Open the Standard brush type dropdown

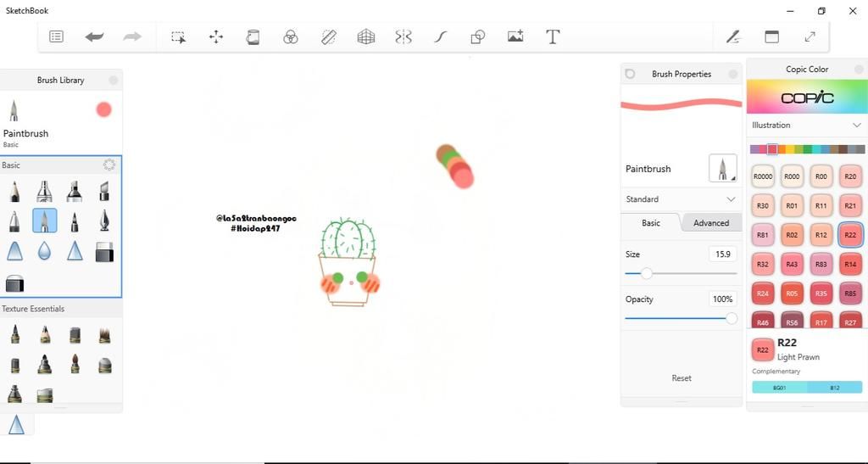click(x=681, y=199)
